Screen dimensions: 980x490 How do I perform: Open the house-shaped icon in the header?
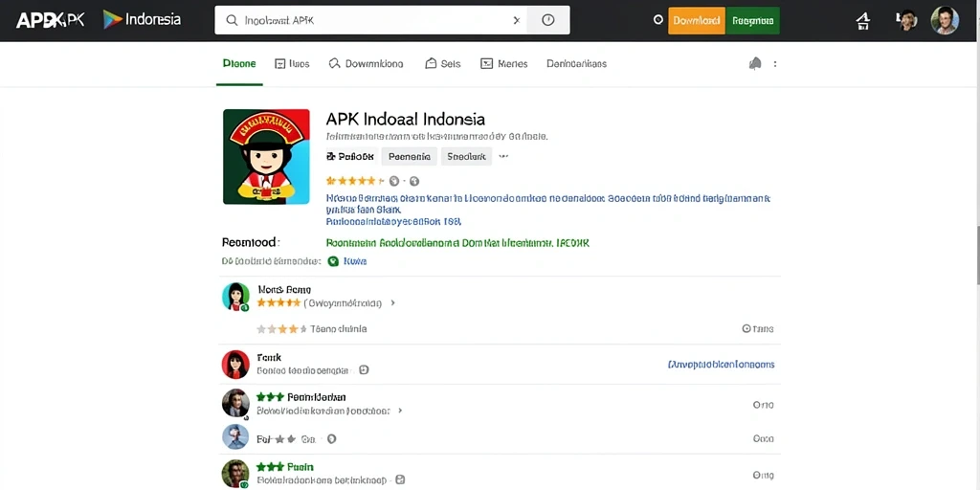click(863, 21)
